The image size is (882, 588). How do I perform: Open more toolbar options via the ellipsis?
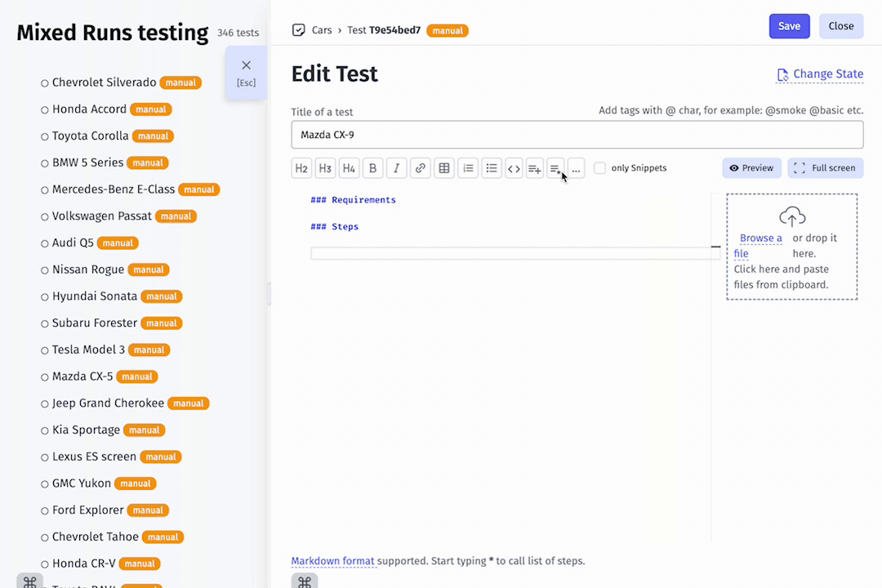576,168
